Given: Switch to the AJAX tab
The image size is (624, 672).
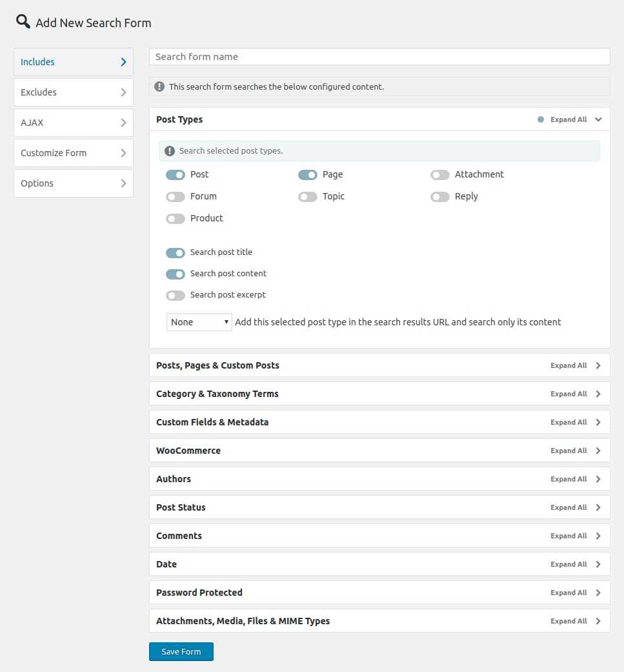Looking at the screenshot, I should coord(73,123).
